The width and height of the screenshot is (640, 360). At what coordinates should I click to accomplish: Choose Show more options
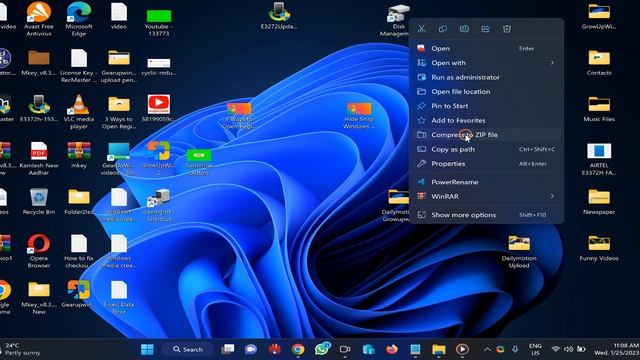486,215
